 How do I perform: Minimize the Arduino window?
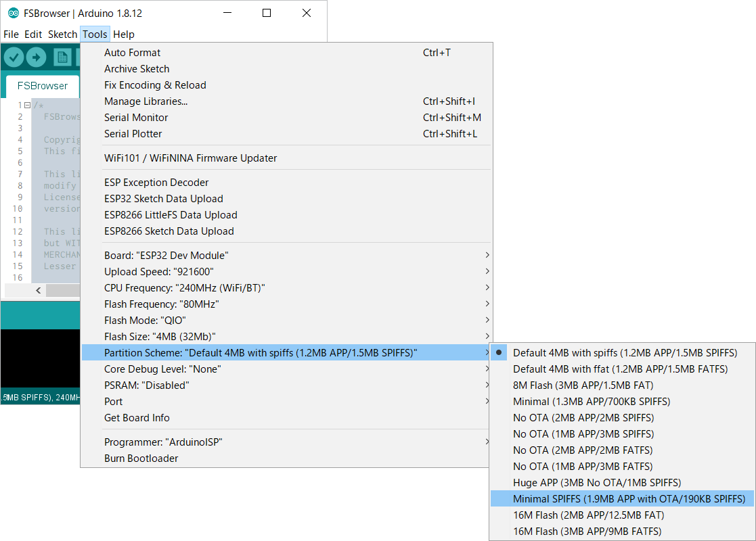pos(227,13)
